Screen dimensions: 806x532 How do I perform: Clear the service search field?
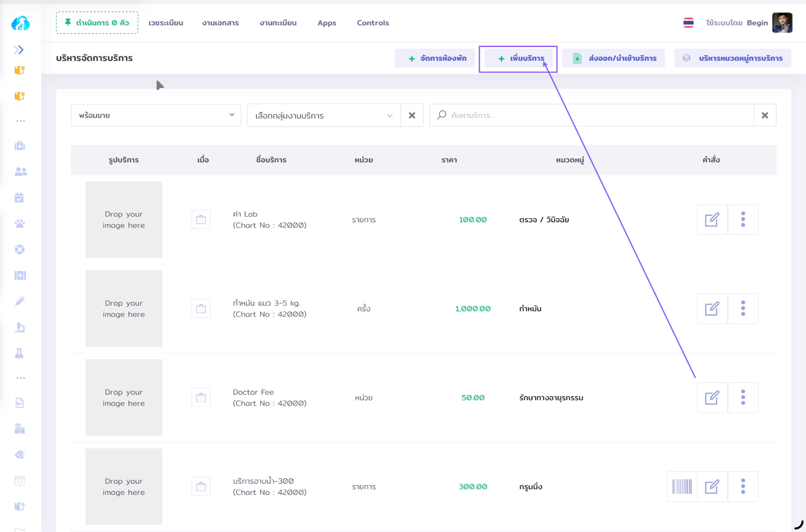point(764,115)
